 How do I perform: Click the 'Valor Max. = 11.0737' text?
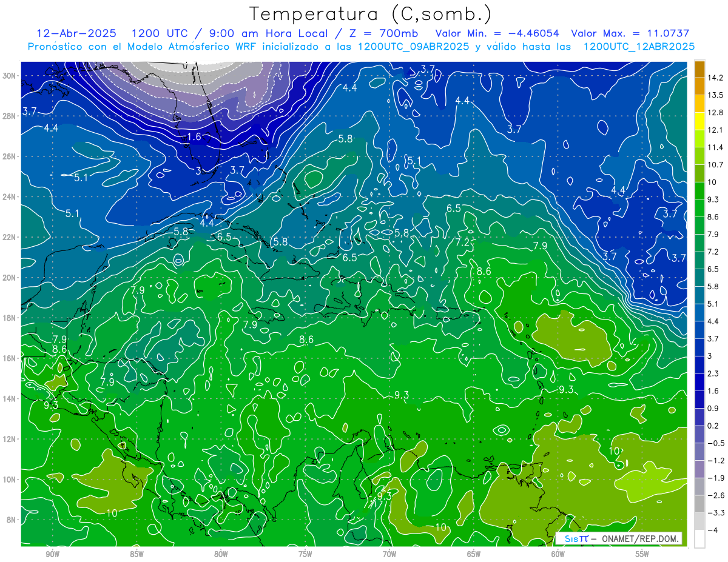click(630, 33)
